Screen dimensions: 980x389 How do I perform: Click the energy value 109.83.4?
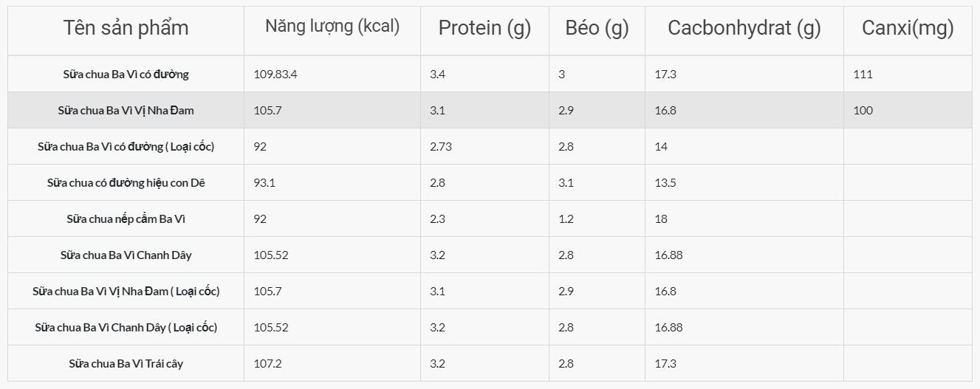click(x=275, y=74)
